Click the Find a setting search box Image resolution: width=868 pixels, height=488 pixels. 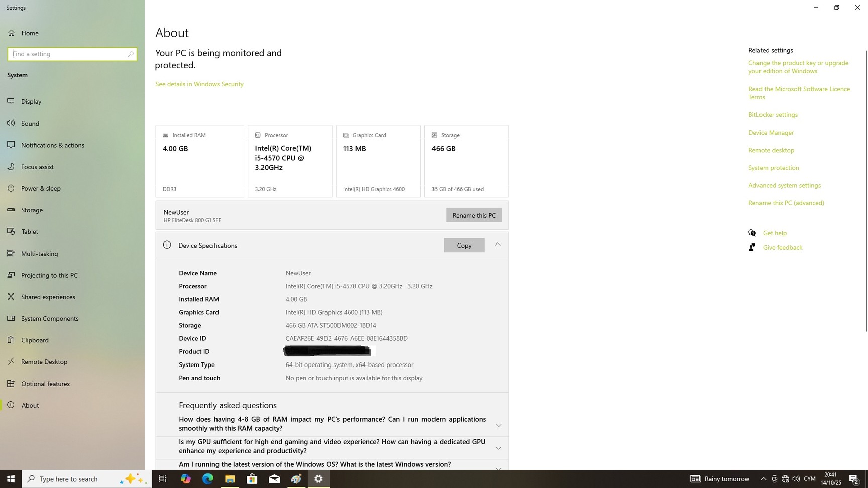click(x=68, y=54)
